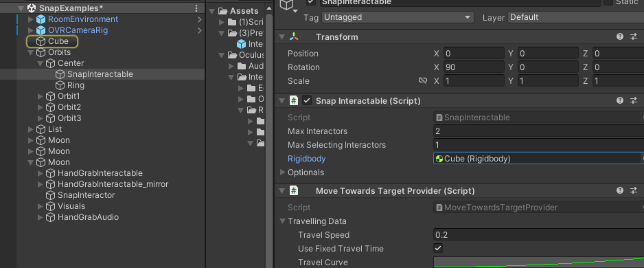Toggle the GameObject active checkbox in Inspector

pos(311,2)
